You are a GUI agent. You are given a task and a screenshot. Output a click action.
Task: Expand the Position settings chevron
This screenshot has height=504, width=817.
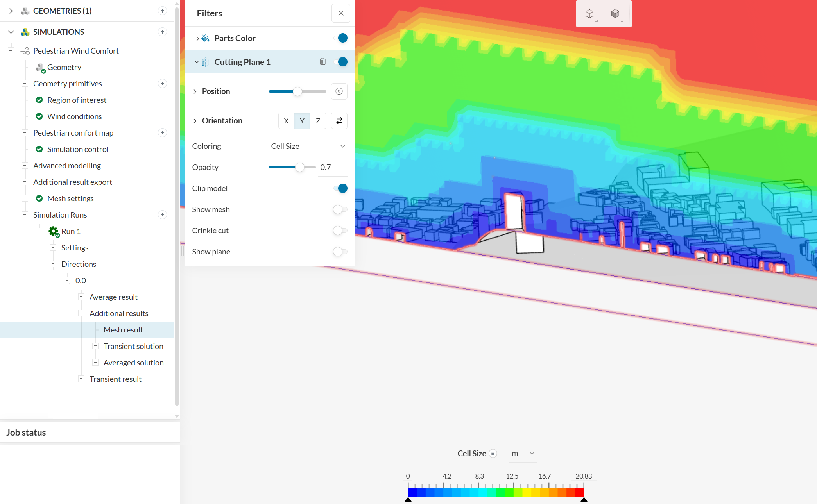point(195,91)
